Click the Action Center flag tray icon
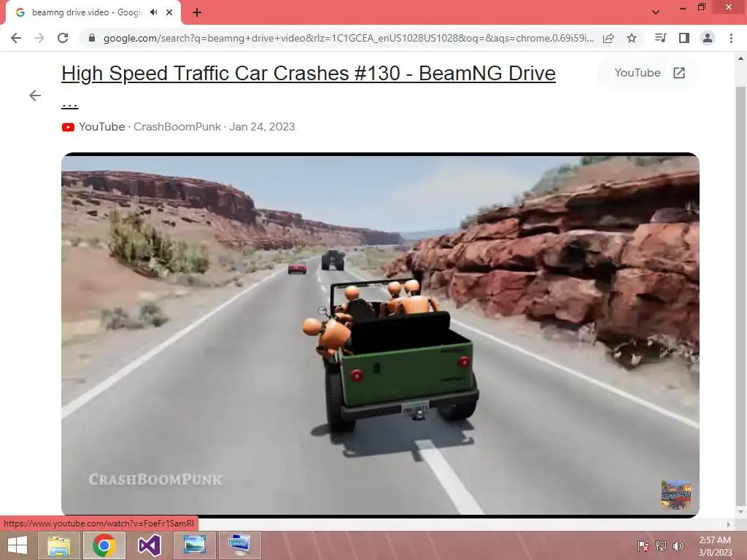Image resolution: width=747 pixels, height=560 pixels. [x=643, y=546]
